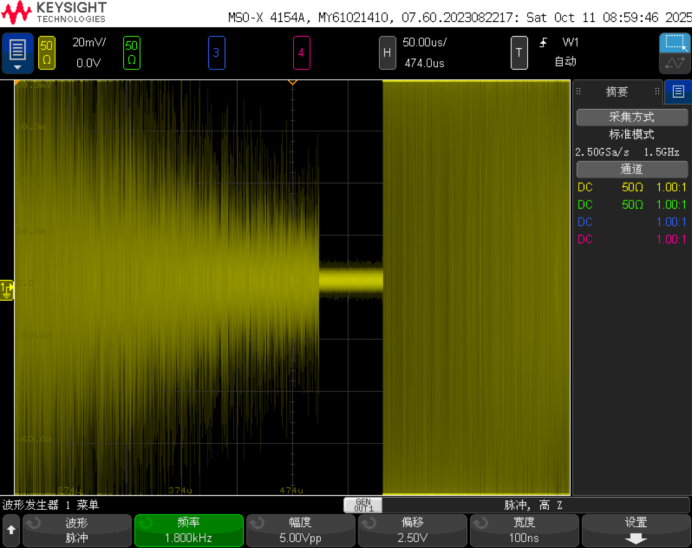Screen dimensions: 693x548
Task: Open the 波形 waveform type softkey
Action: (x=76, y=530)
